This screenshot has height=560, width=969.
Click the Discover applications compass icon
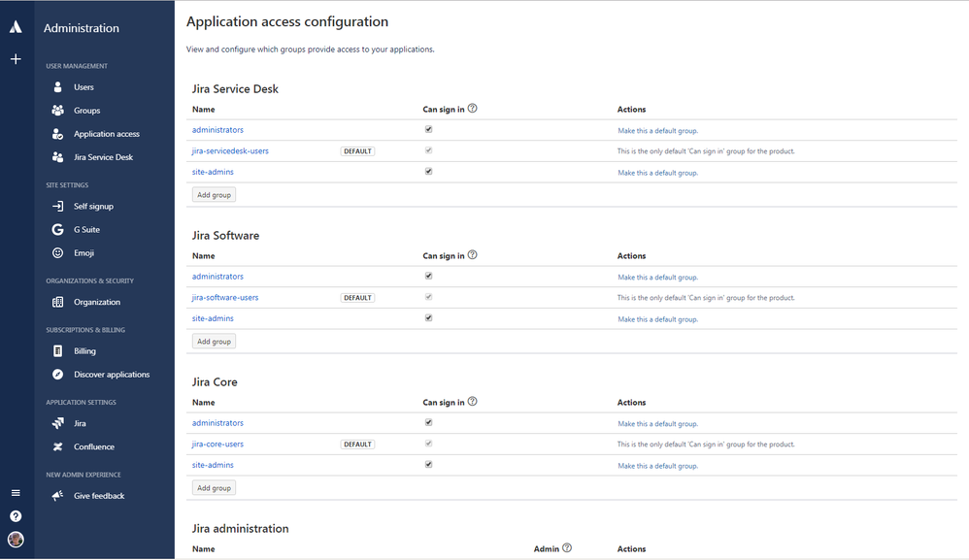57,375
